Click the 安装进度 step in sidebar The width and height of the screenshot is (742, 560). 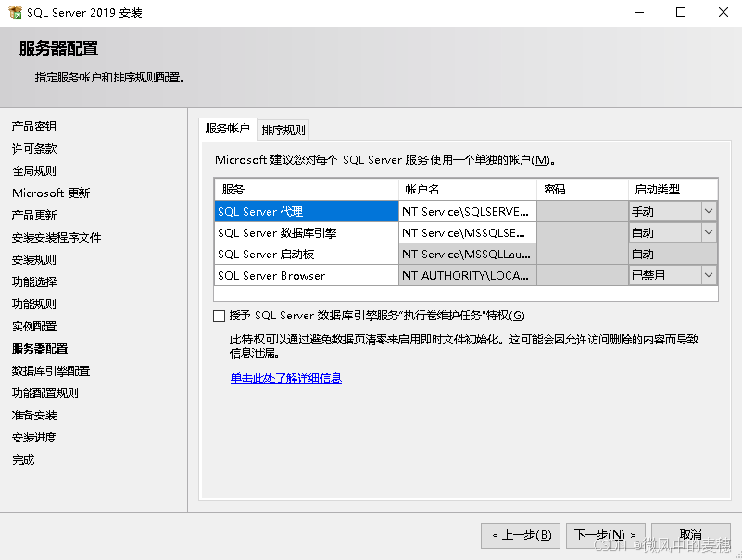pyautogui.click(x=34, y=438)
